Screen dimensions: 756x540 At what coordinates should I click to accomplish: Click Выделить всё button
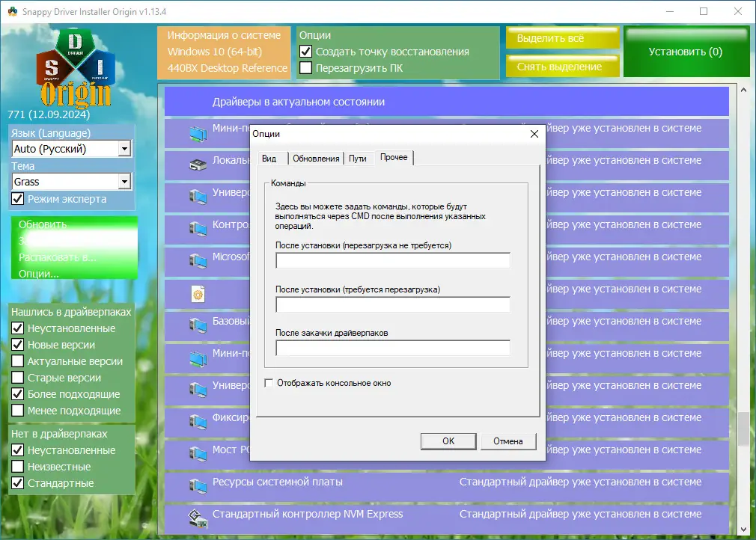tap(563, 38)
